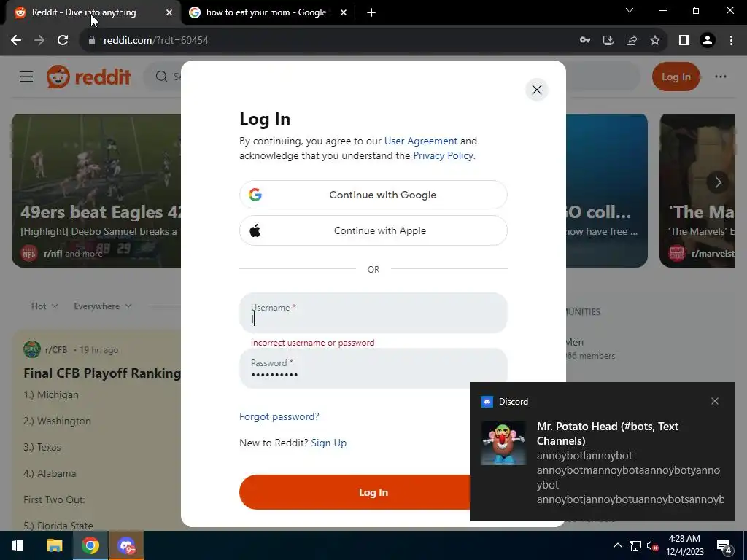The image size is (747, 560).
Task: Open the 49ers beat Eagles card
Action: [x=96, y=190]
